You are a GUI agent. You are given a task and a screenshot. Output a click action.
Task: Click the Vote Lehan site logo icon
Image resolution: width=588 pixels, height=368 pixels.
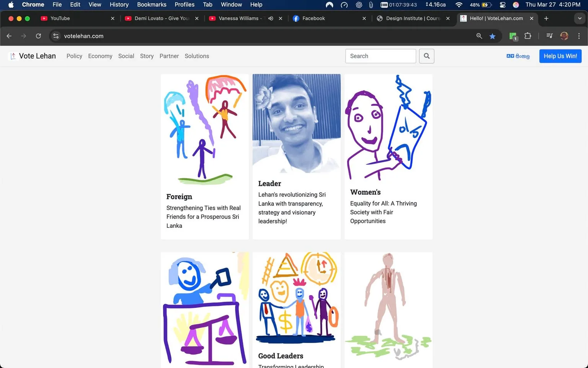pos(13,56)
